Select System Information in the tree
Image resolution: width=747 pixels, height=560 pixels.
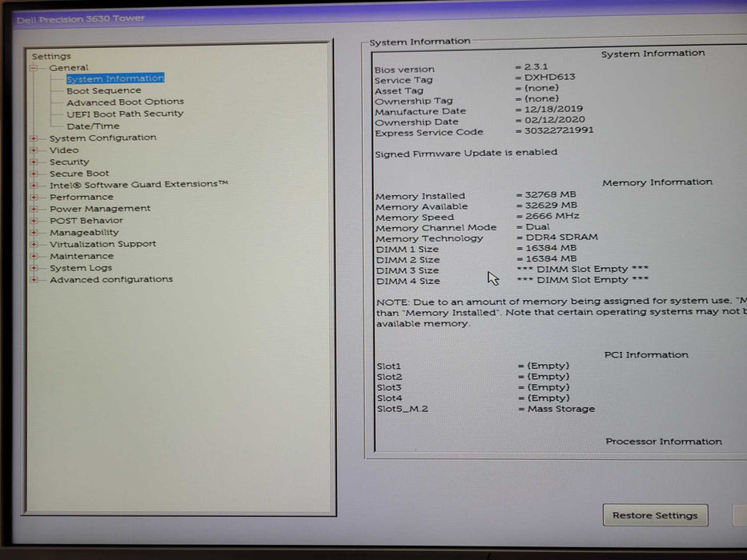(115, 78)
